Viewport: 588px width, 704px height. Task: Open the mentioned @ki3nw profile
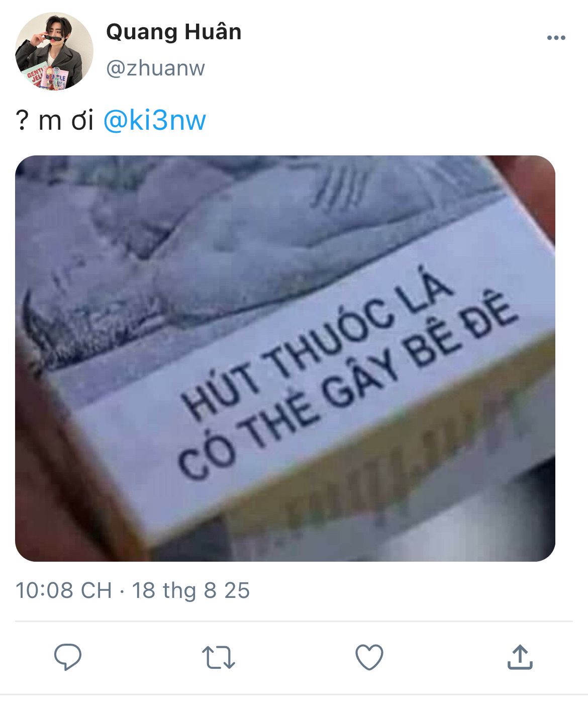155,121
